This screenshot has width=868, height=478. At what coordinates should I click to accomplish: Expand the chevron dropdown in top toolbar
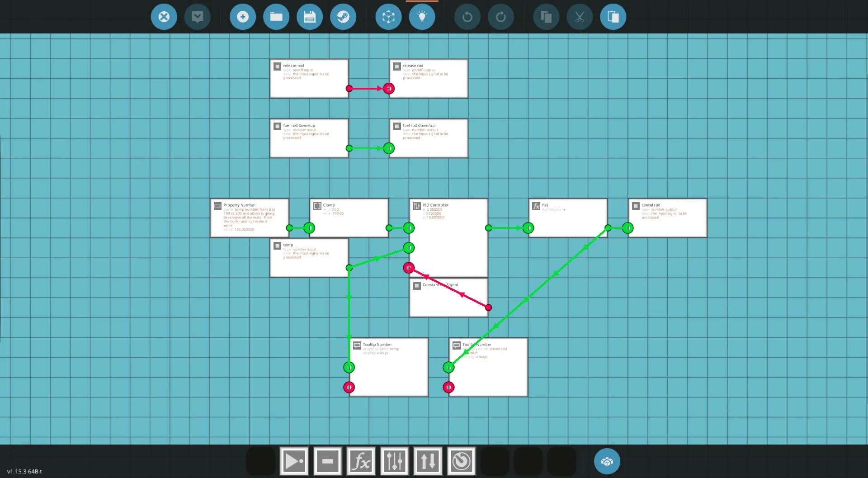click(197, 17)
